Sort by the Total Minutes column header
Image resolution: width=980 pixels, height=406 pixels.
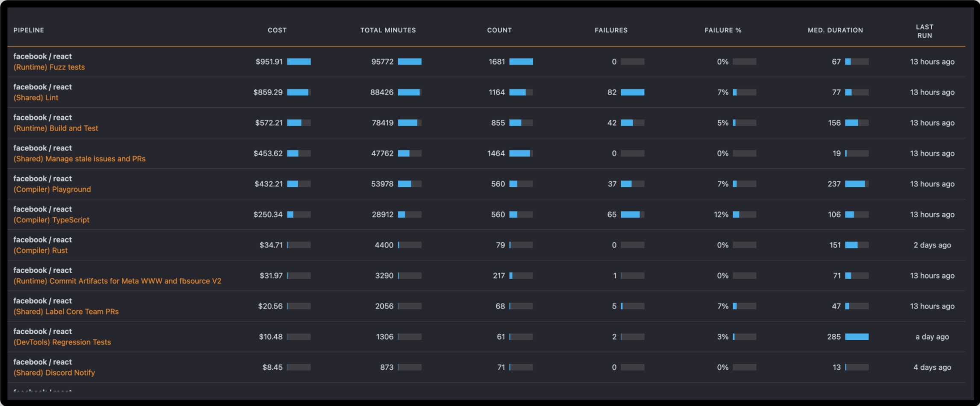388,30
